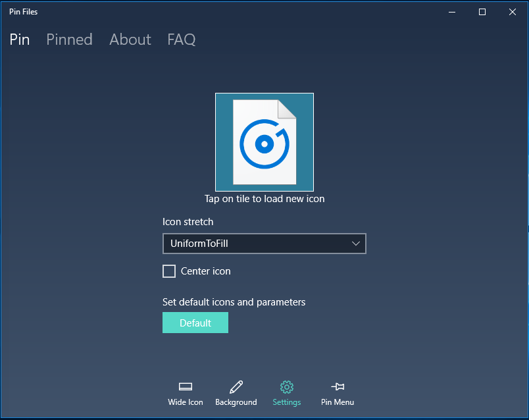The height and width of the screenshot is (420, 529).
Task: Click the 'Tap on tile to load new icon' text
Action: [264, 199]
